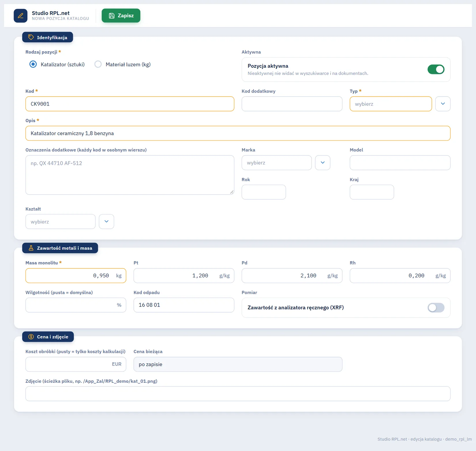Click the Kształt wybierz combo field

point(61,221)
